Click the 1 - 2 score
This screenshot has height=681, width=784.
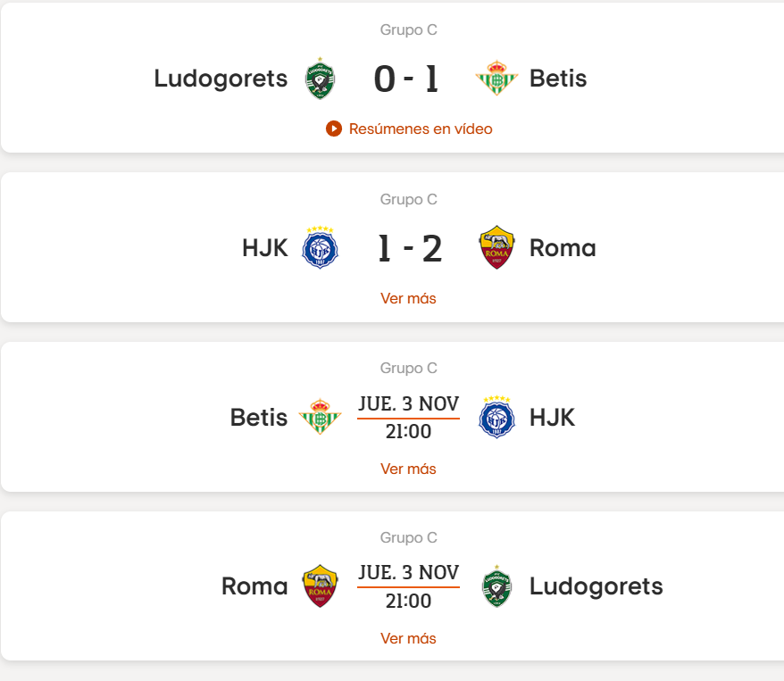click(409, 248)
